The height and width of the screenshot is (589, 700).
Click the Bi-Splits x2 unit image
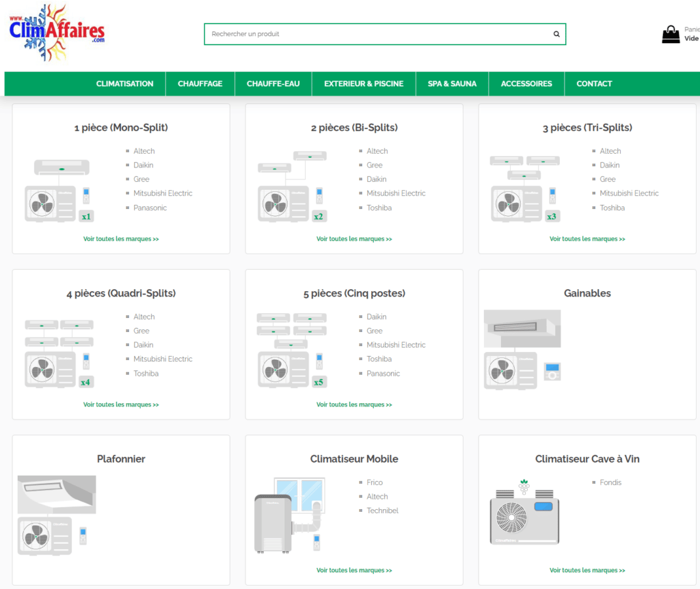pos(293,187)
